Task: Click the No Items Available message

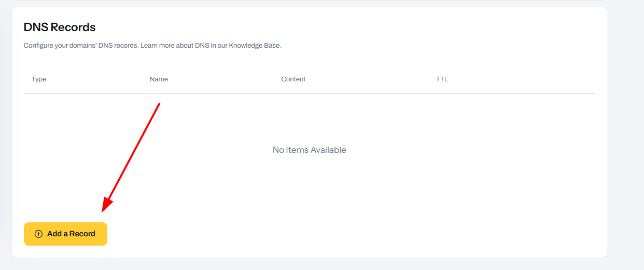Action: pos(310,150)
